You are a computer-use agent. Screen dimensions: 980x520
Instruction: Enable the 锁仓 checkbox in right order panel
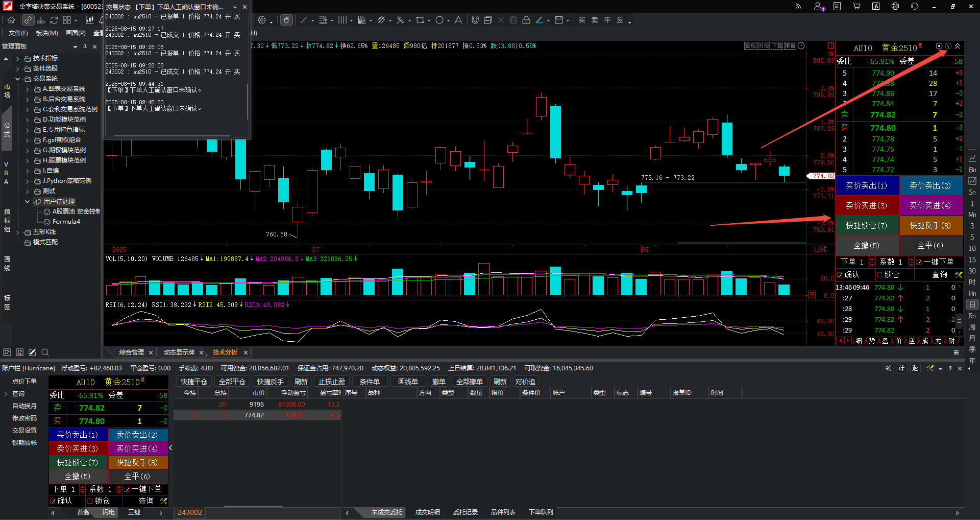pyautogui.click(x=879, y=275)
